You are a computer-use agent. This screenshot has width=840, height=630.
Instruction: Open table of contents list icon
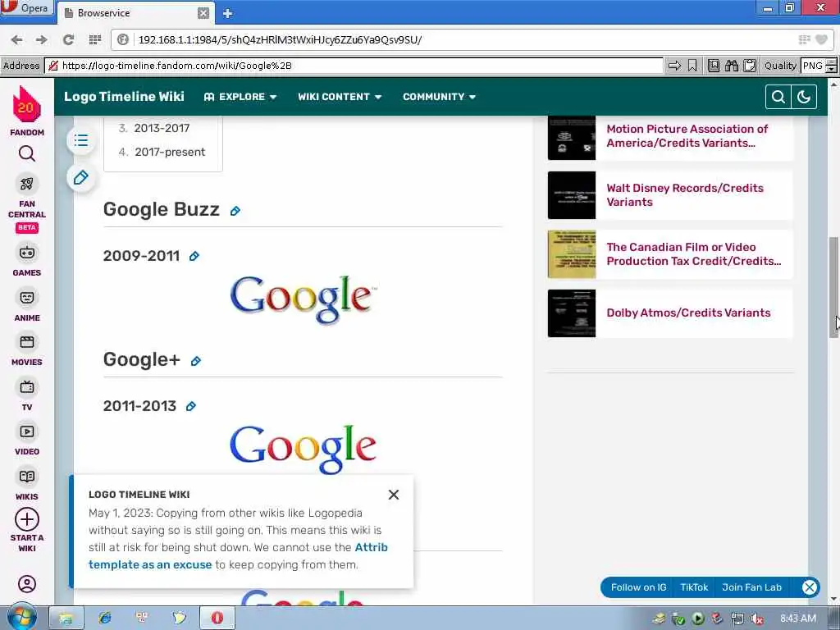click(81, 140)
